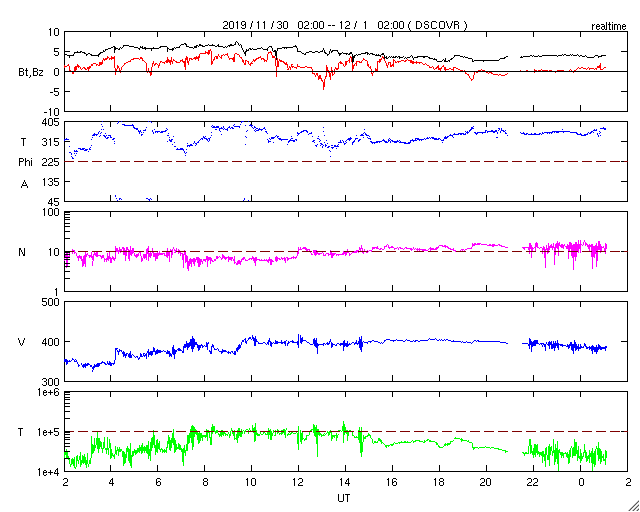Viewport: 640px width, 512px height.
Task: Select the "Phi" axis label
Action: [25, 163]
